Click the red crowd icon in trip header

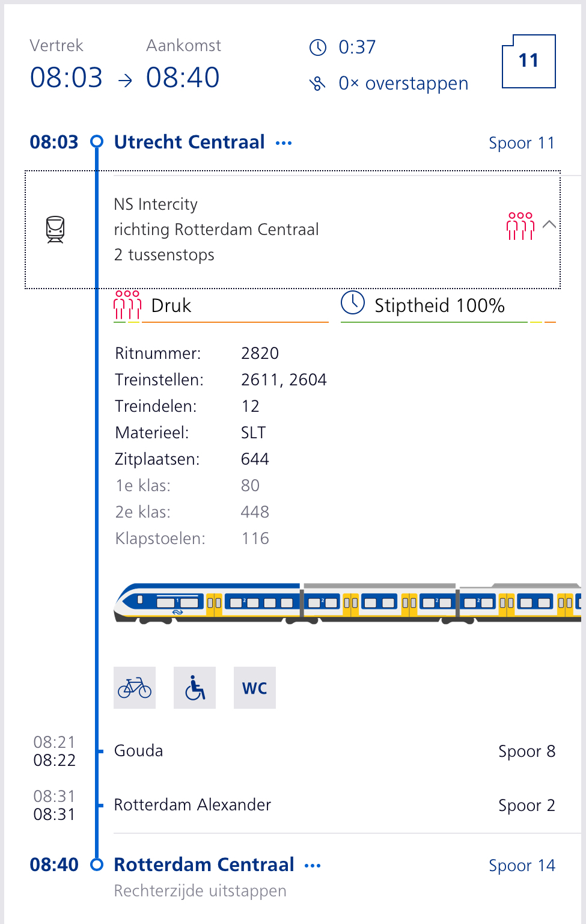tap(520, 226)
